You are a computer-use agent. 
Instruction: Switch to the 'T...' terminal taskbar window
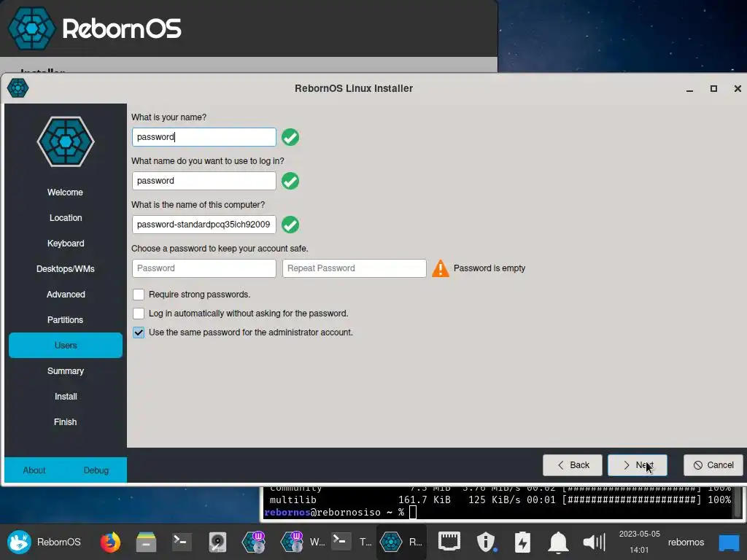pos(352,542)
